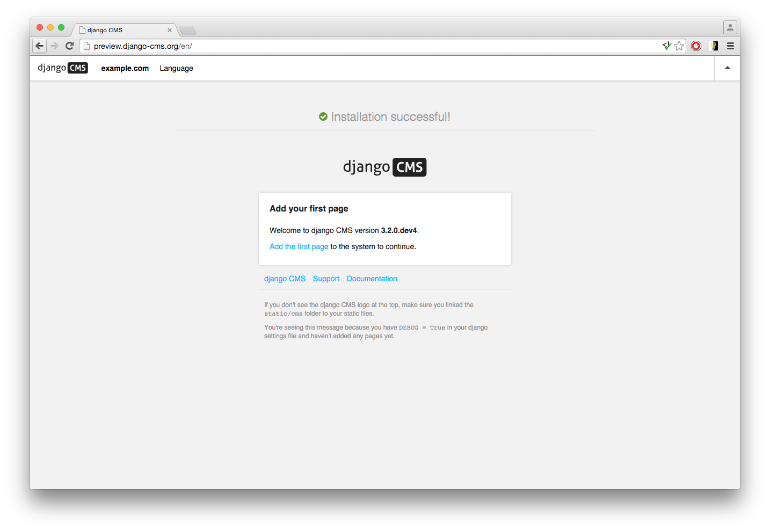Screen dimensions: 770x532
Task: Click the HTML validator checkmark icon
Action: click(667, 46)
